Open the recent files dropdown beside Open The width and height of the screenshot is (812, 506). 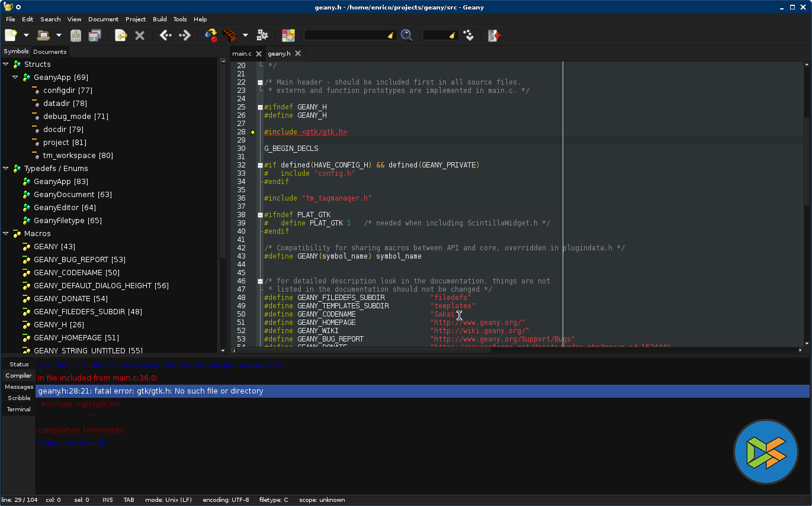59,36
